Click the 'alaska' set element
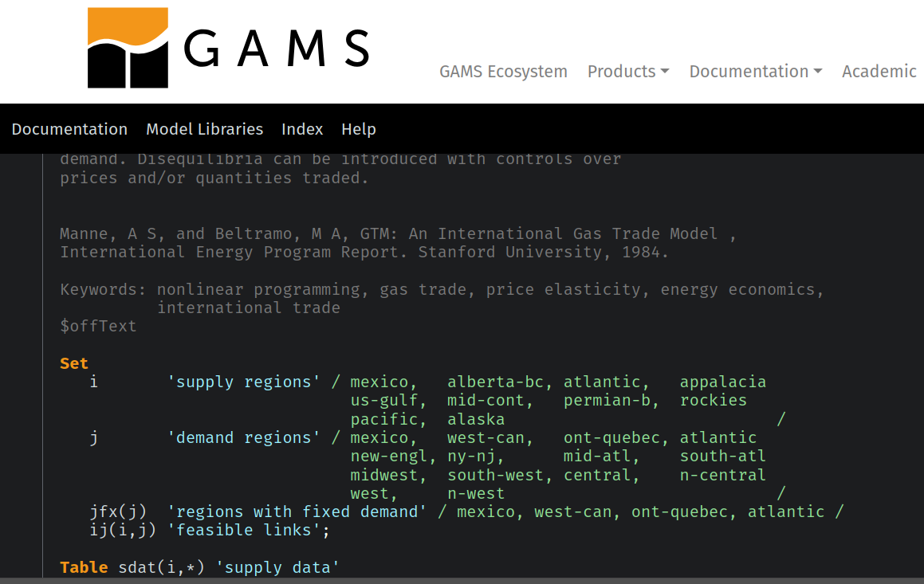Screen dimensions: 924x584 point(476,419)
